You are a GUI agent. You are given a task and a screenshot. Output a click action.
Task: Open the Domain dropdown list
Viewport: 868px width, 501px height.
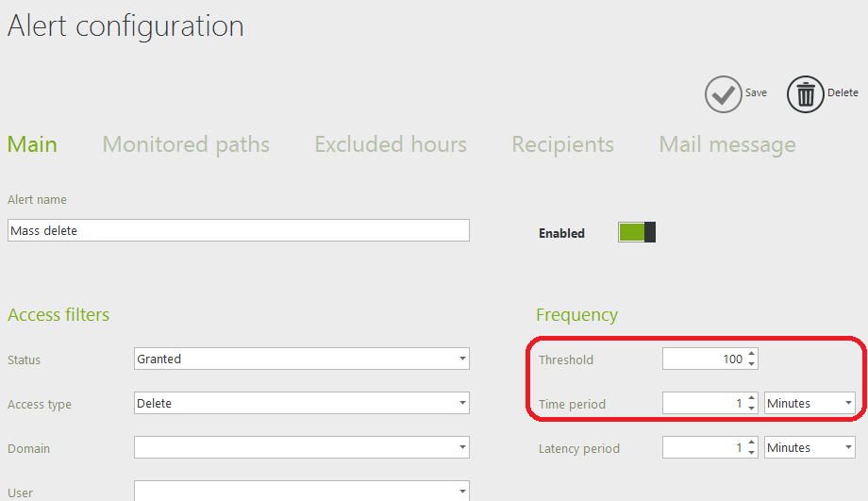(x=302, y=447)
